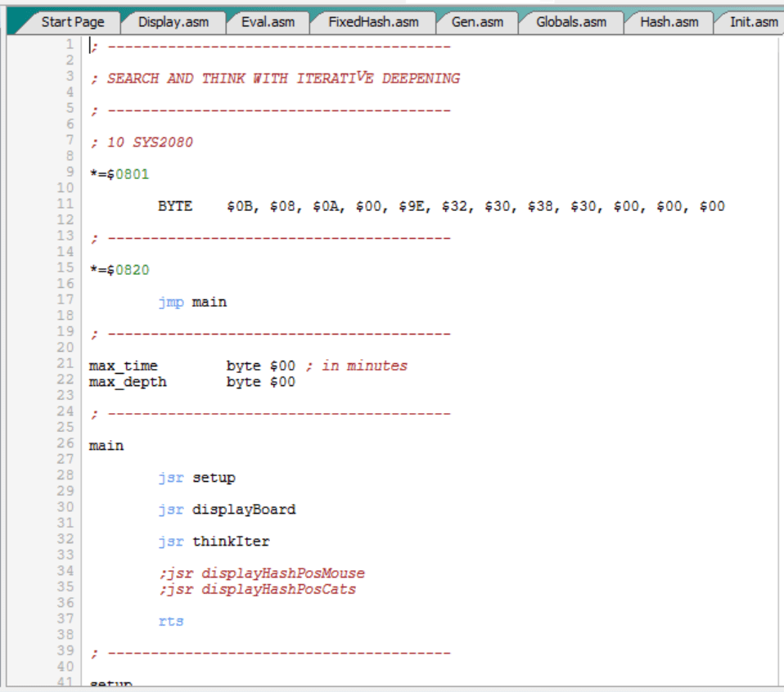The height and width of the screenshot is (692, 784).
Task: Switch to the FixedHash.asm file tab
Action: click(x=373, y=22)
